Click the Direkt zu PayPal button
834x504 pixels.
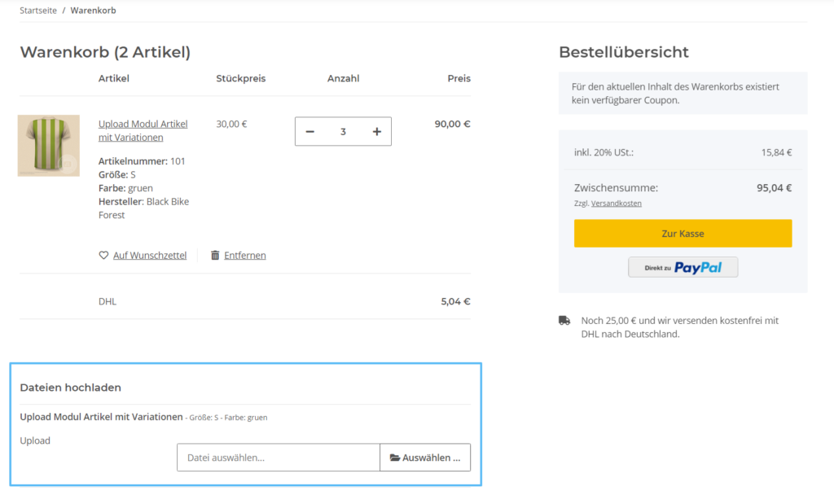(683, 266)
